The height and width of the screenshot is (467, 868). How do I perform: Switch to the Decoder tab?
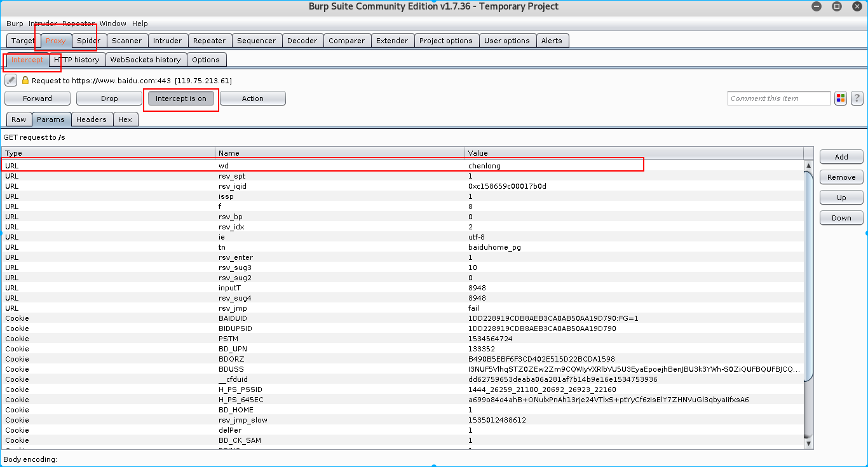(x=302, y=41)
